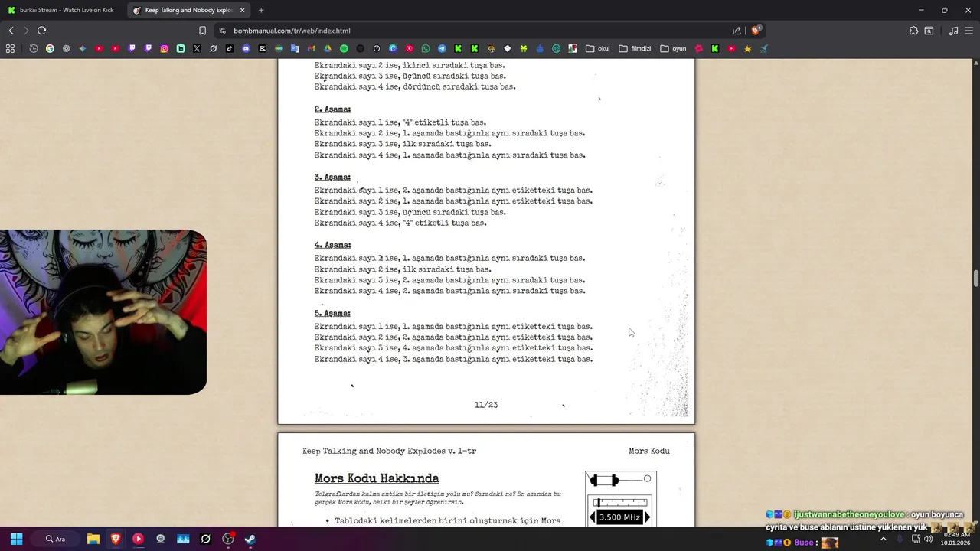Open the WhatsApp bookmark
The width and height of the screenshot is (980, 551).
click(x=426, y=48)
